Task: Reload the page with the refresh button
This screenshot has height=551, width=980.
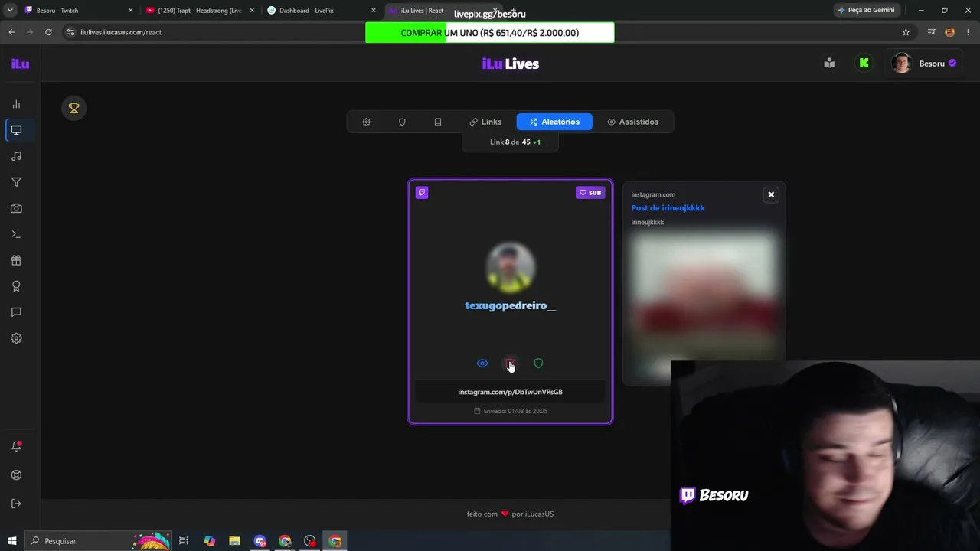Action: 48,32
